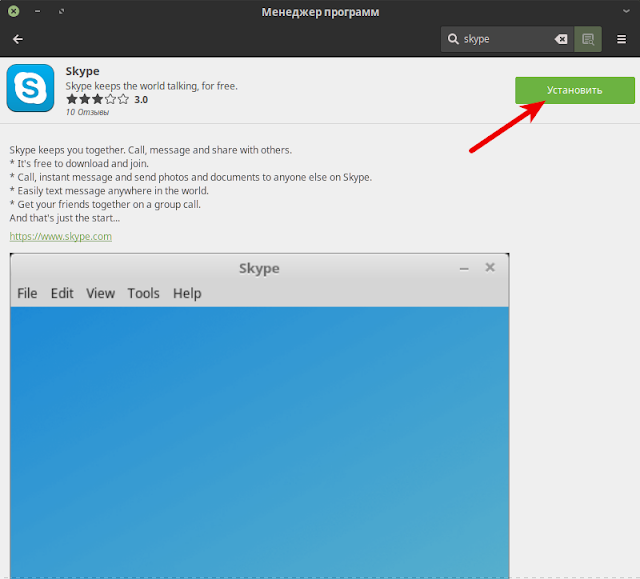Open the hamburger menu
This screenshot has width=640, height=579.
click(x=621, y=39)
